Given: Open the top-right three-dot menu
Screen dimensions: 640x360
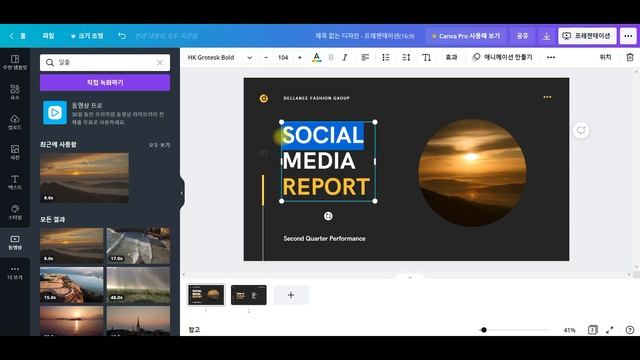Looking at the screenshot, I should tap(628, 36).
